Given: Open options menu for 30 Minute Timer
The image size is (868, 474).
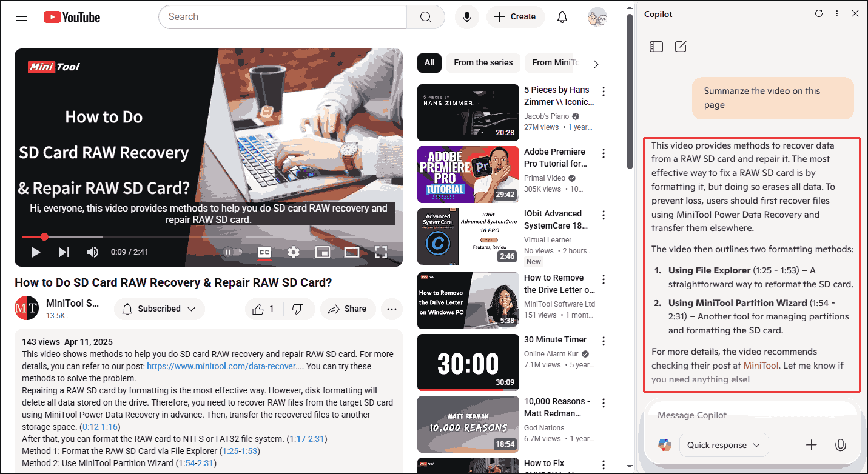Looking at the screenshot, I should [604, 341].
